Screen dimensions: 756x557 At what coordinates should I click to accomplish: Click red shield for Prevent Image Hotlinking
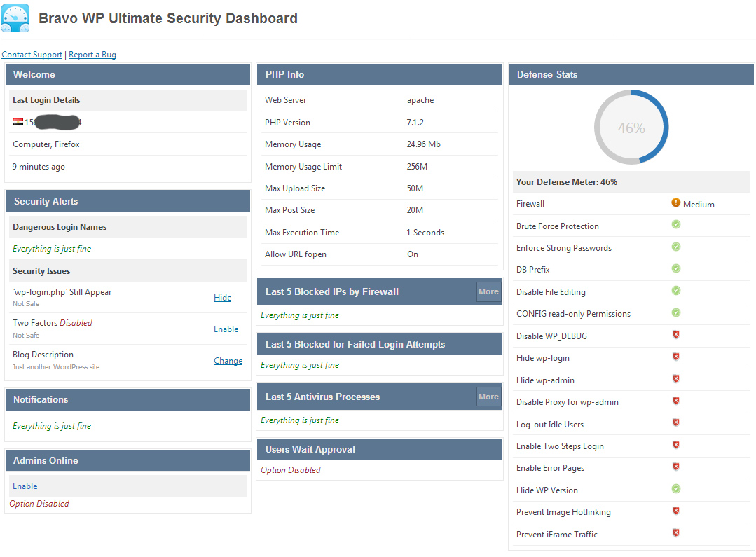[x=676, y=511]
